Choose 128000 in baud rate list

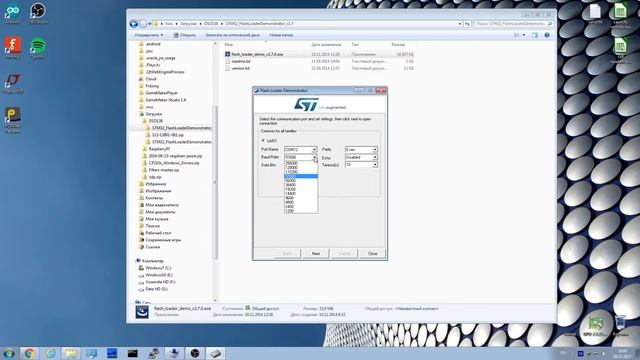coord(301,167)
